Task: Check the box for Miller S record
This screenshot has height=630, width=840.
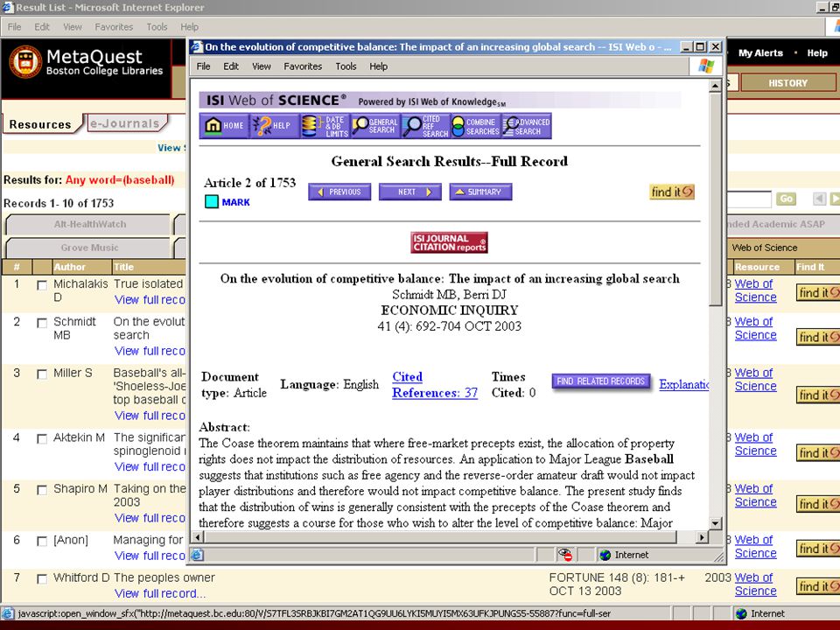Action: click(42, 374)
